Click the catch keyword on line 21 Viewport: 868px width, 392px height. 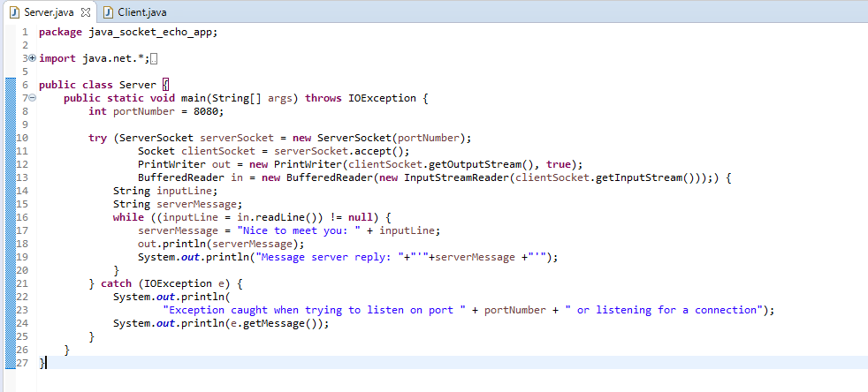point(118,283)
